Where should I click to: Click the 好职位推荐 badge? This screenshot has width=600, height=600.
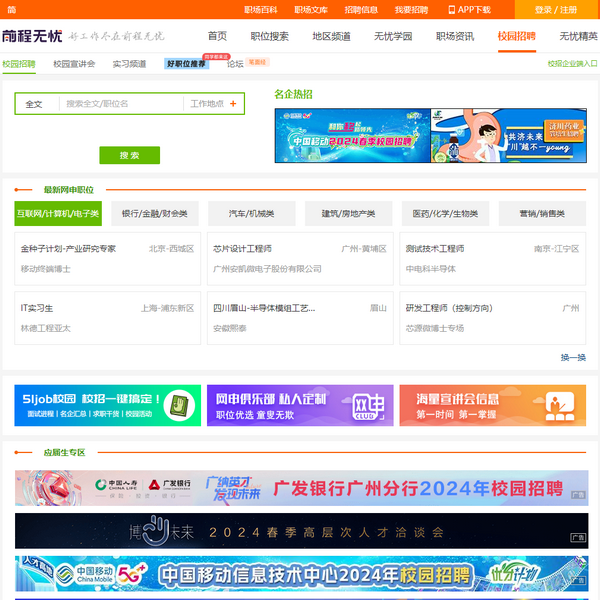187,63
